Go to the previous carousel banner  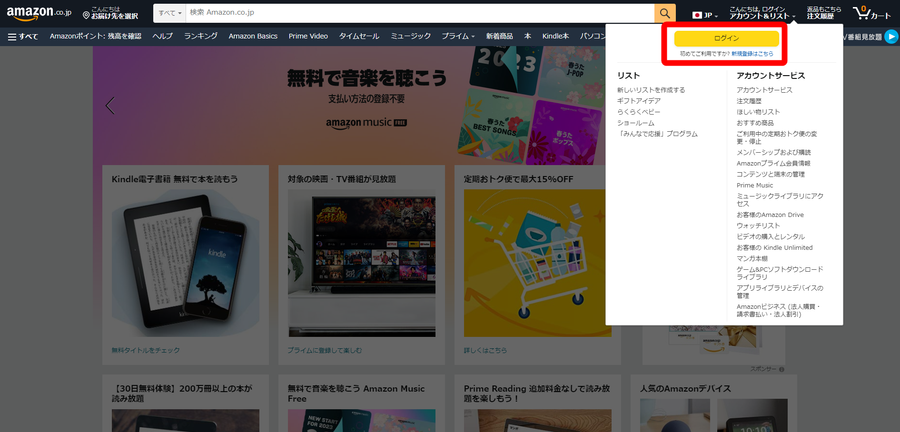click(110, 106)
